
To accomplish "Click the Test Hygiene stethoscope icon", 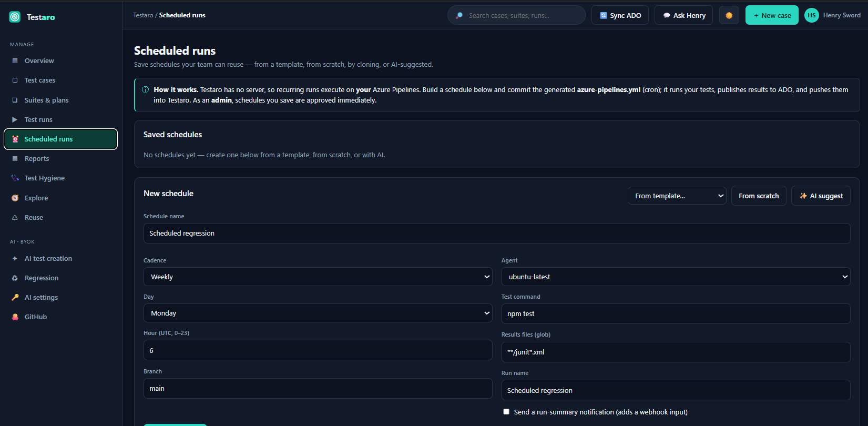I will (x=15, y=178).
